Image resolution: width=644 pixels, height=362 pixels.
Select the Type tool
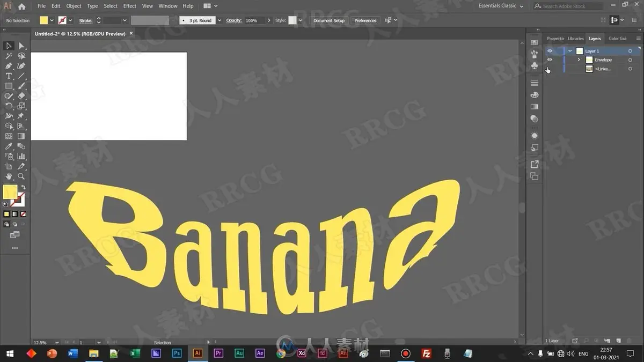pos(9,76)
